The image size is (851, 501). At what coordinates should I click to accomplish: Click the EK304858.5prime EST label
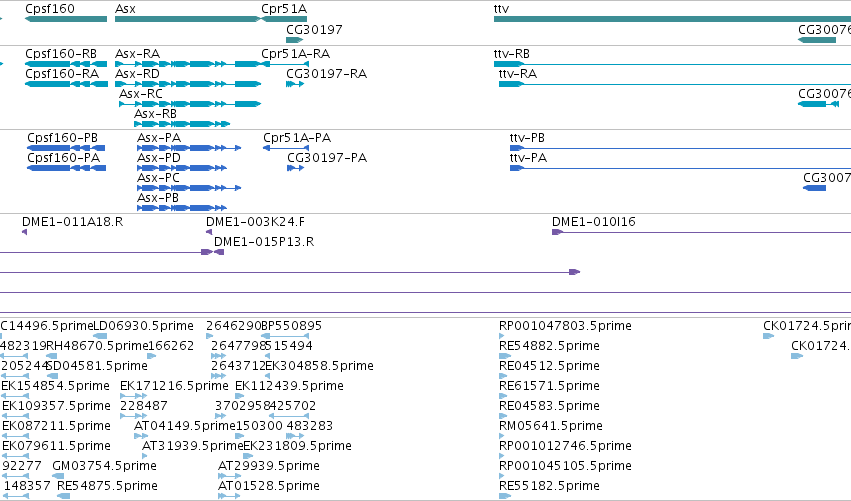point(319,366)
